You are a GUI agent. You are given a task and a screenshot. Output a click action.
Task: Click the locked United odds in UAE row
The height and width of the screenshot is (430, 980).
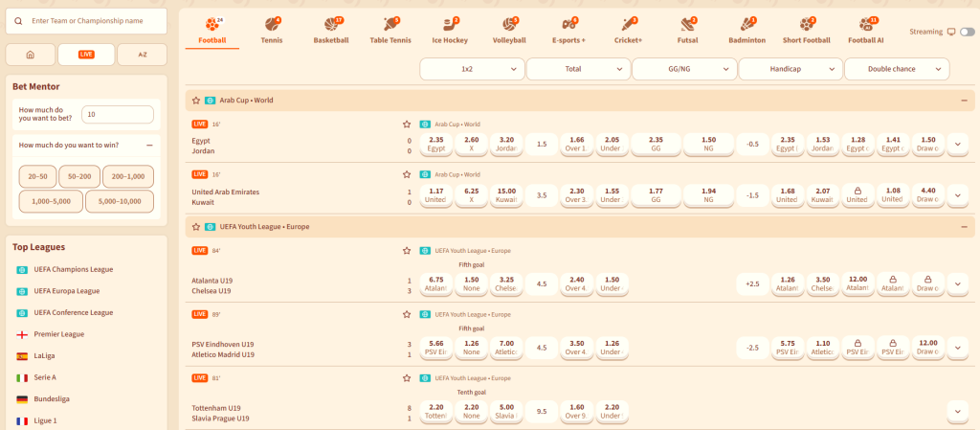[x=857, y=195]
